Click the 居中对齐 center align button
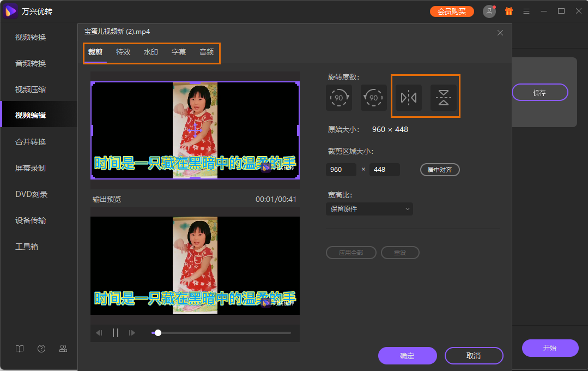Image resolution: width=588 pixels, height=371 pixels. (439, 170)
